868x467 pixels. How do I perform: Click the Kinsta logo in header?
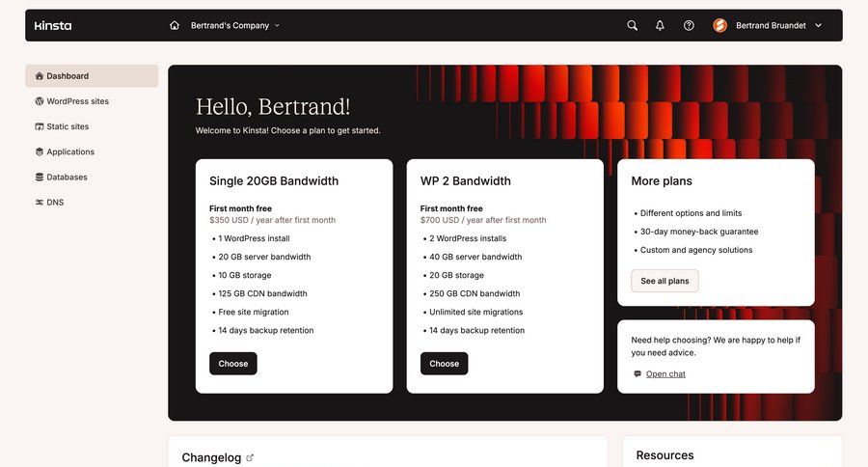tap(53, 26)
